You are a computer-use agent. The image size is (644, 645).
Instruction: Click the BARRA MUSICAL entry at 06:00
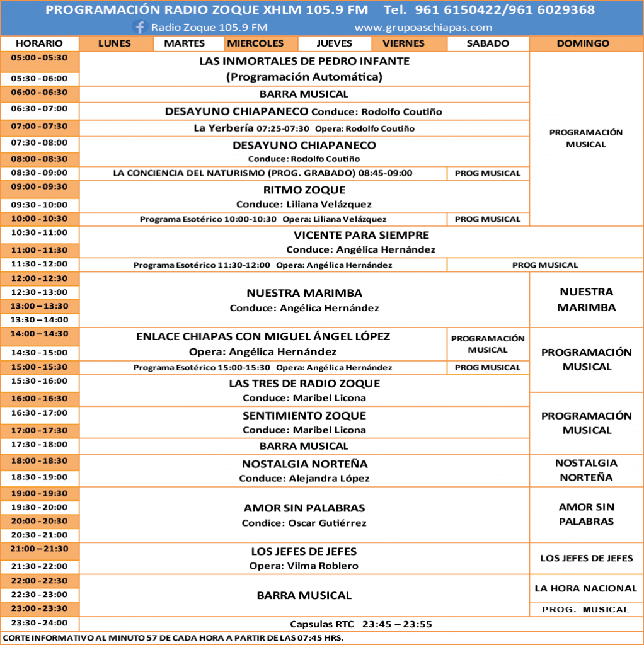[x=304, y=94]
